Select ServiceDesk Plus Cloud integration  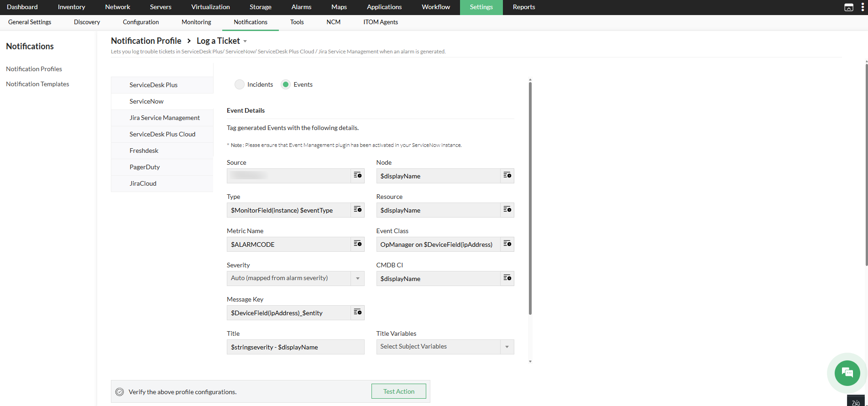tap(162, 134)
